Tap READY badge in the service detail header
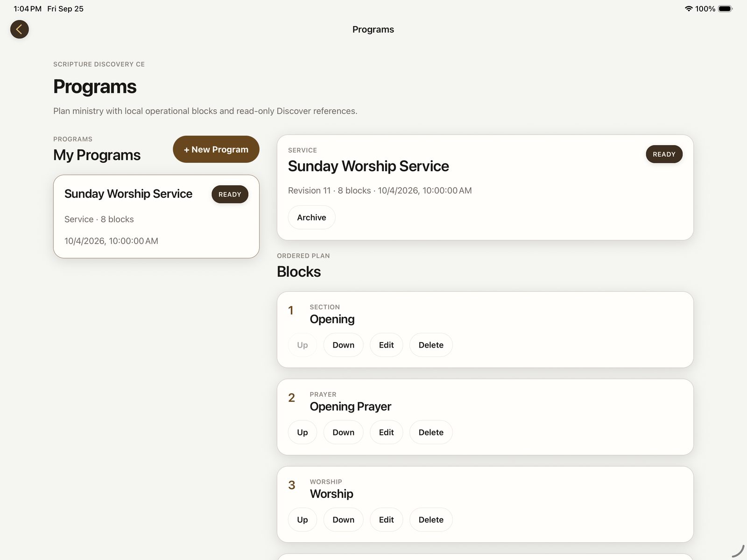The height and width of the screenshot is (560, 747). [664, 154]
